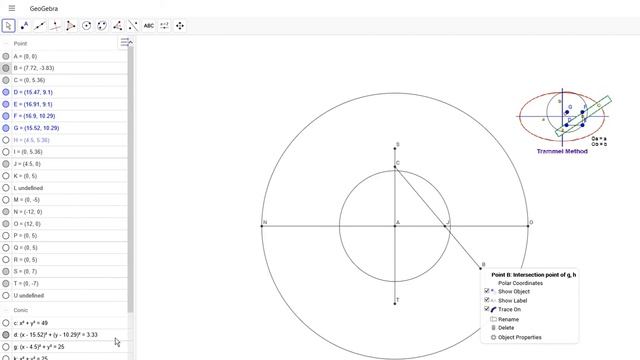640x360 pixels.
Task: Click point N at left circle edge
Action: tap(262, 226)
